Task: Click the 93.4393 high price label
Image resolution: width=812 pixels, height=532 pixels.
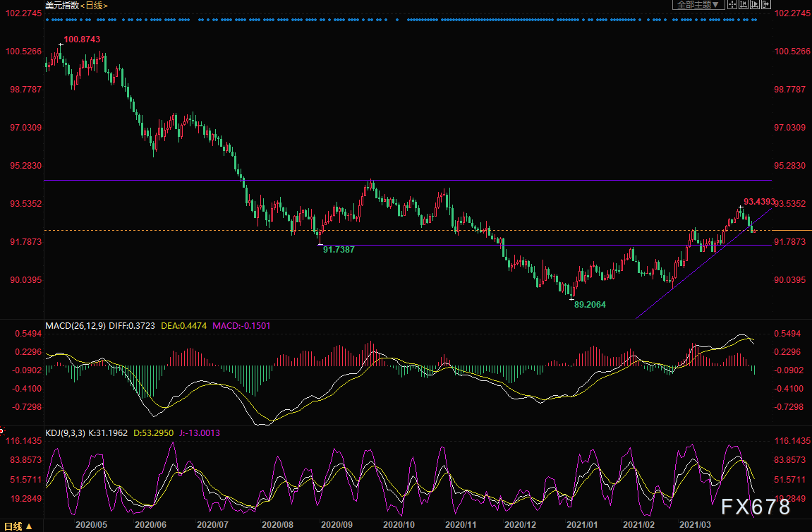Action: pos(760,202)
